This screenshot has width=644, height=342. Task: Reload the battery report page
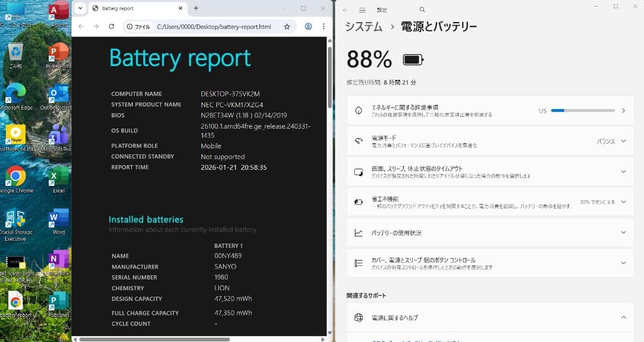pos(112,26)
